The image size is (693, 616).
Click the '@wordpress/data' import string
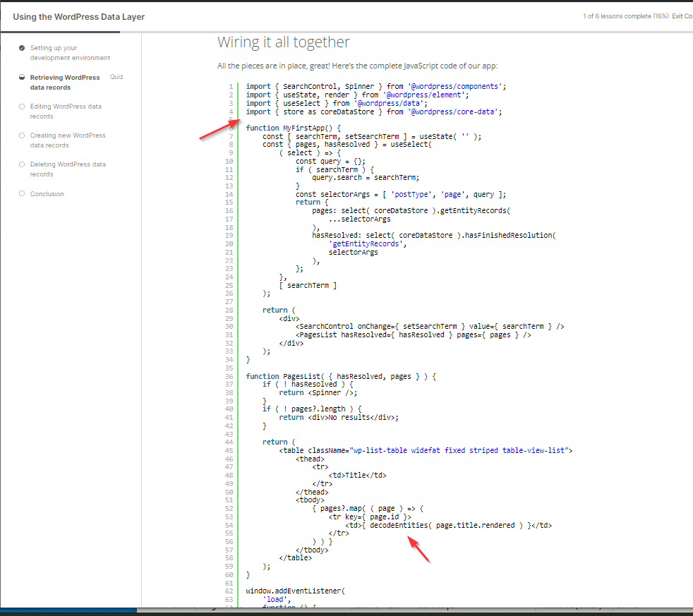389,104
